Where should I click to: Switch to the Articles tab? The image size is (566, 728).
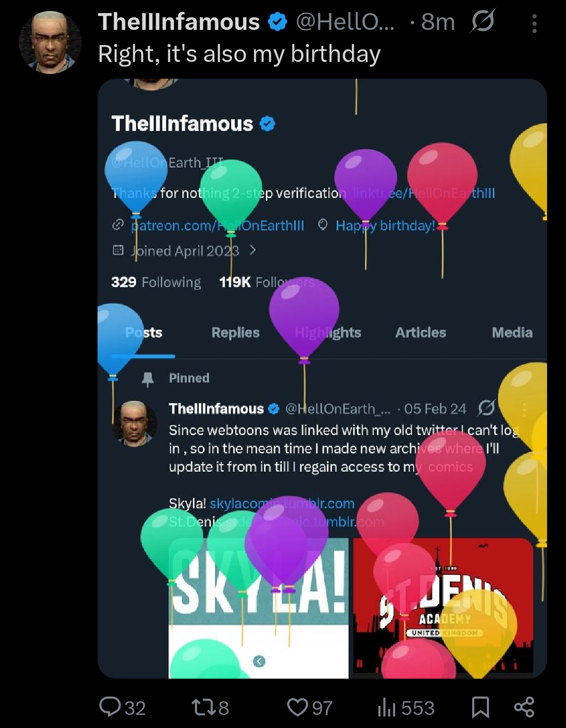421,333
